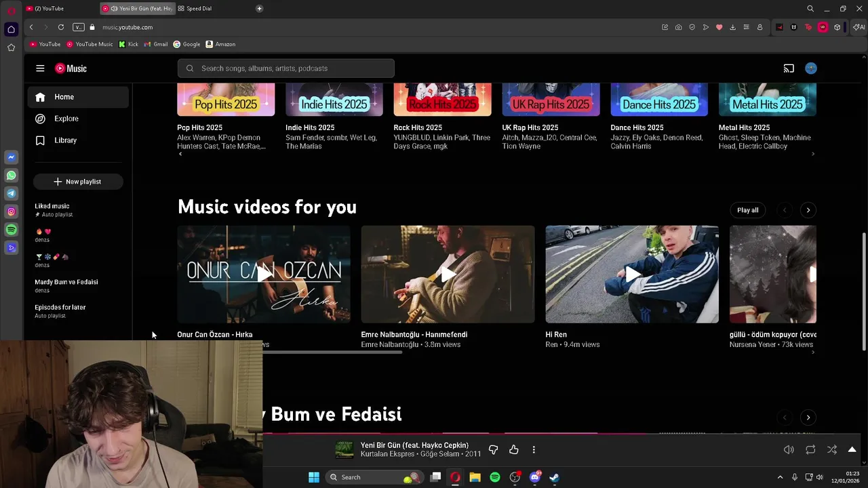Play the Emre Nalbantoğlu Hanımefendi video
This screenshot has width=868, height=488.
point(448,274)
